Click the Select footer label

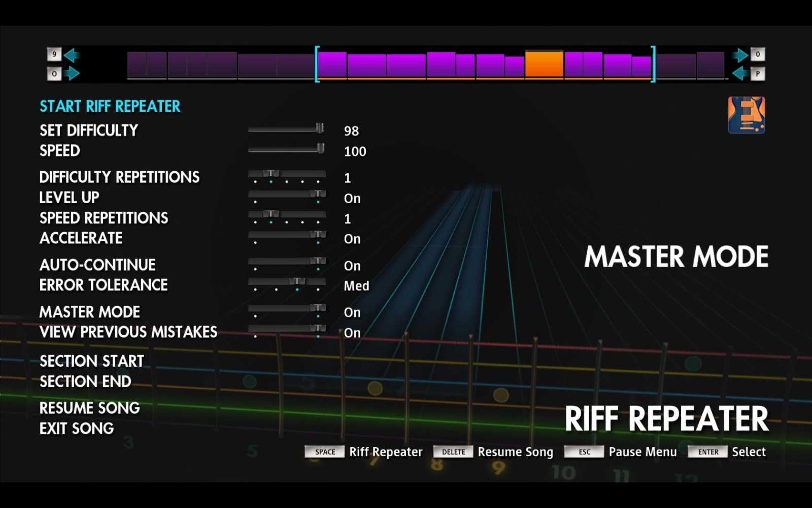[x=749, y=452]
